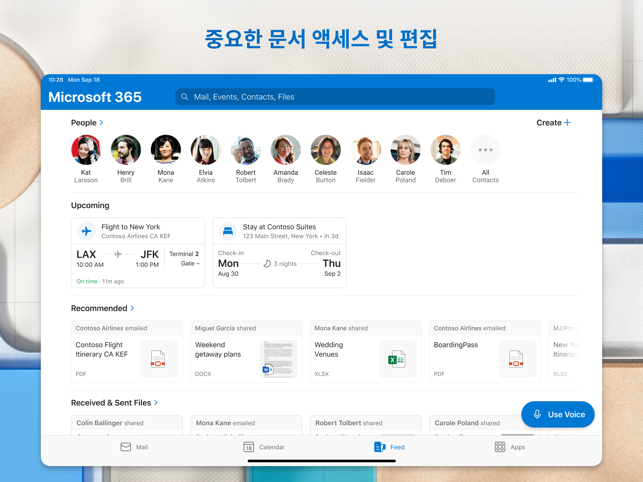The width and height of the screenshot is (643, 482).
Task: Click the JFK arrival airport code
Action: (149, 254)
